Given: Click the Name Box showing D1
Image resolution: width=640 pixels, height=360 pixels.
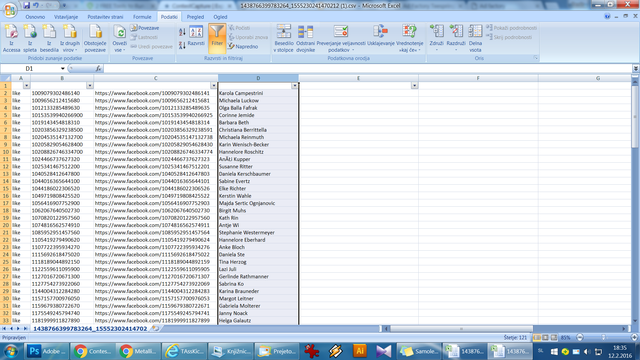Looking at the screenshot, I should point(29,69).
